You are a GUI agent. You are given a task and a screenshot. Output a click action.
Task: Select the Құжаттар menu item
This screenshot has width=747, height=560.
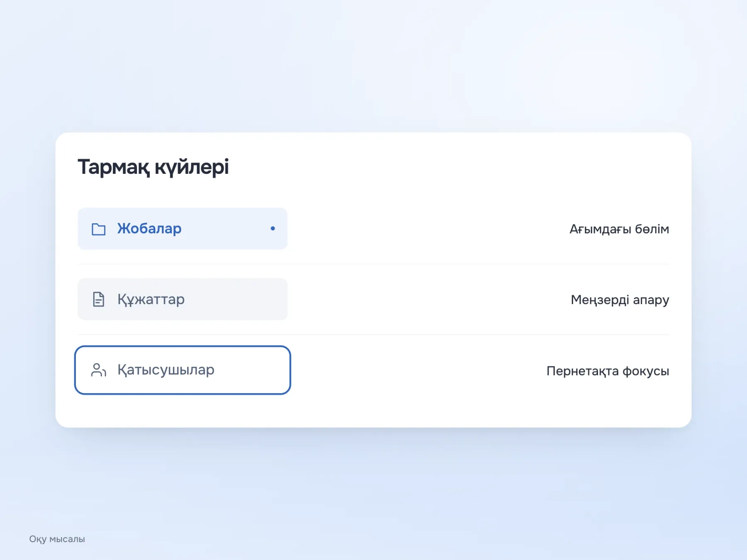click(x=183, y=299)
